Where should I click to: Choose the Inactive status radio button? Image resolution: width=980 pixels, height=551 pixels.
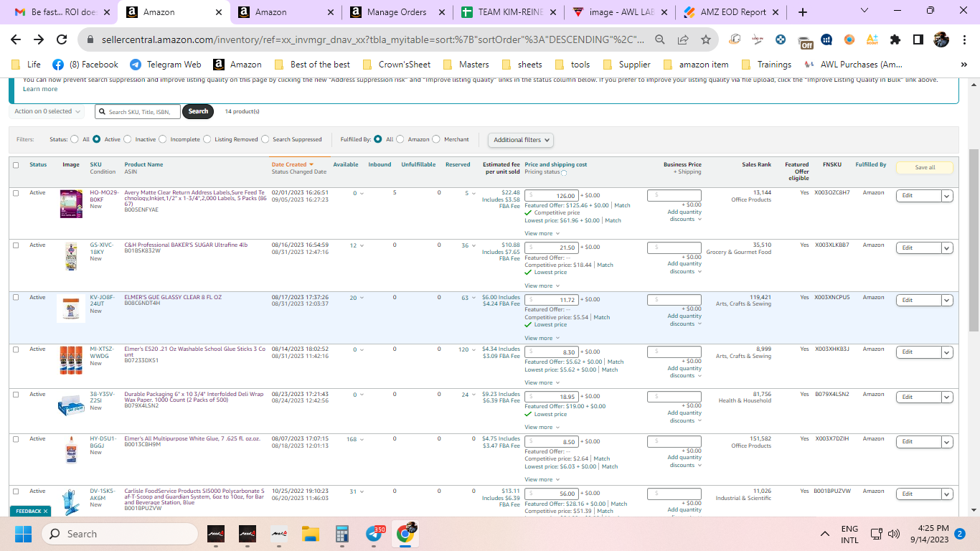click(128, 139)
